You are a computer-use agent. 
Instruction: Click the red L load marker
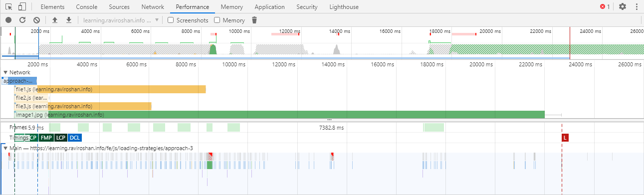tap(565, 138)
